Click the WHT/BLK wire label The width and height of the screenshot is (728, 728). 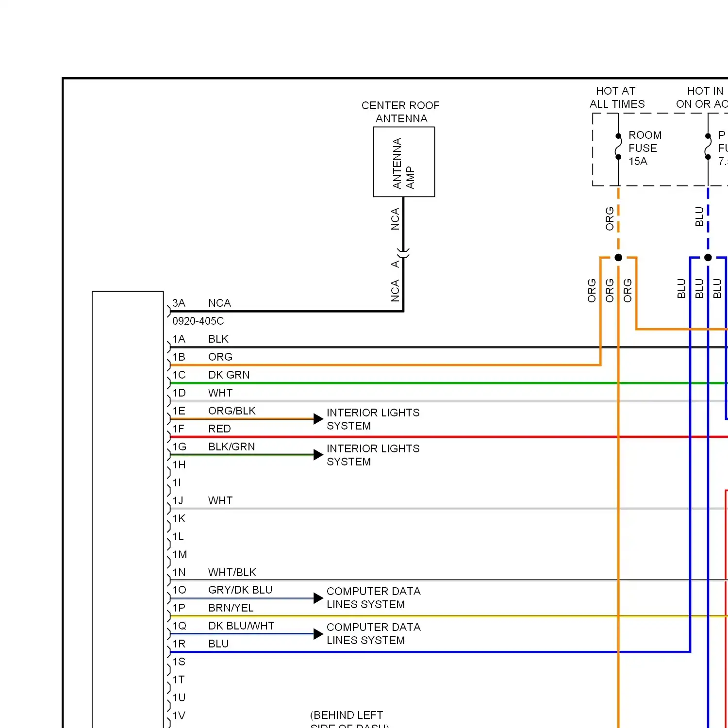(x=232, y=573)
